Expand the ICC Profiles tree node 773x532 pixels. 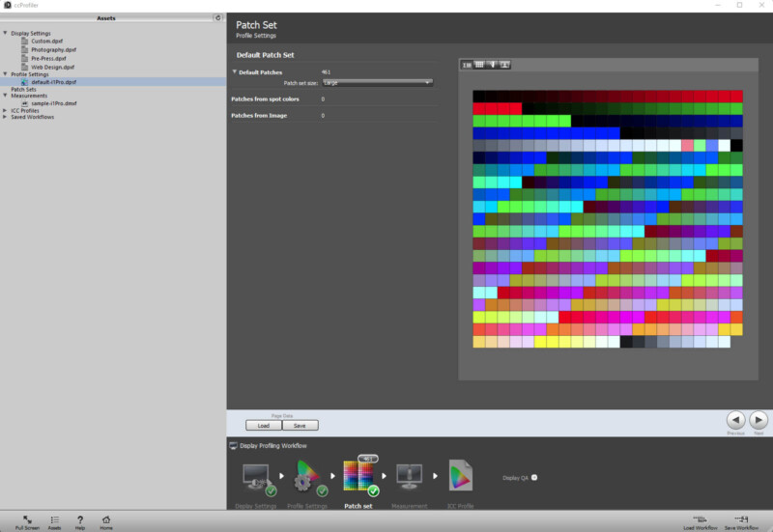click(x=5, y=110)
